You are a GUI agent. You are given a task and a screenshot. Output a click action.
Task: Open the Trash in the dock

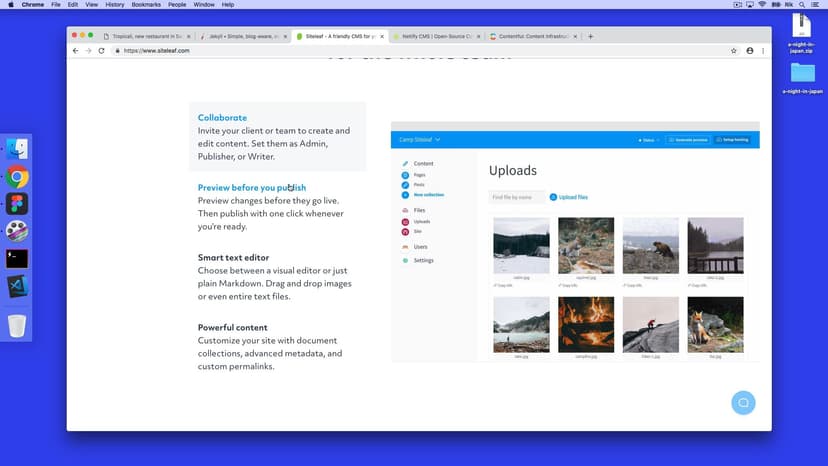(17, 325)
